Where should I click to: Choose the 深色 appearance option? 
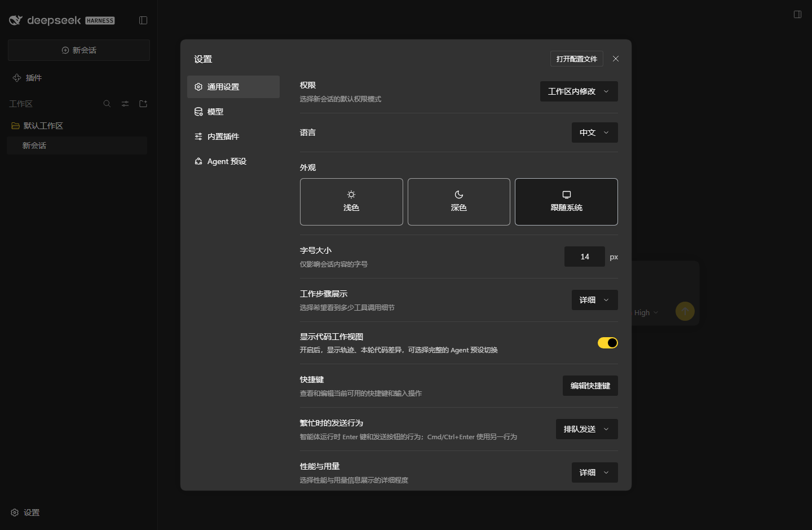459,202
